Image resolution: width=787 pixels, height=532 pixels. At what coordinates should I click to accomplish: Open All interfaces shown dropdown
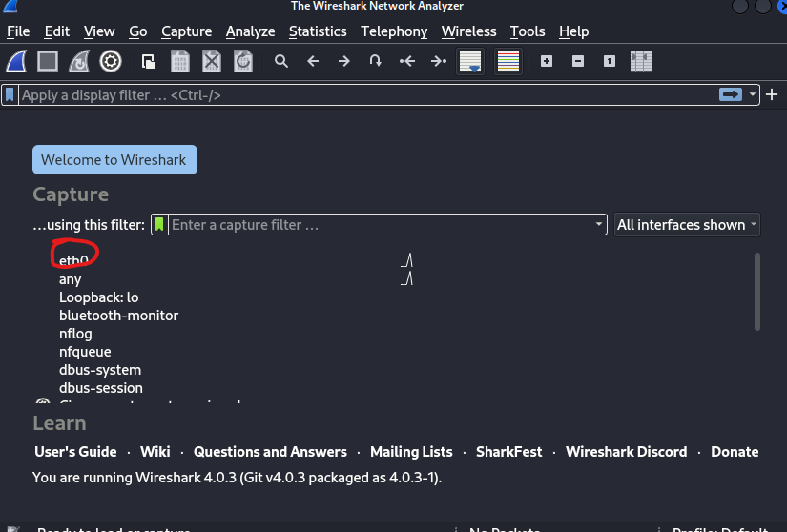coord(687,225)
